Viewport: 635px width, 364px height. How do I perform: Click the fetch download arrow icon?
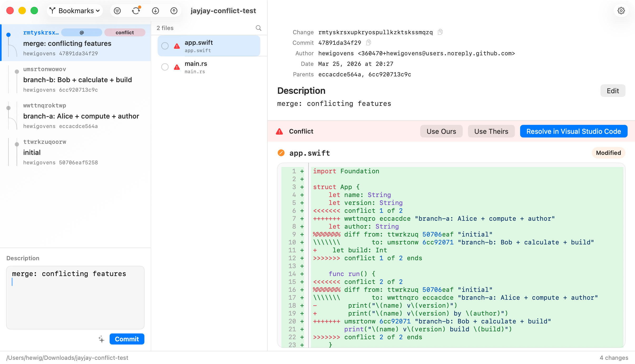[x=155, y=11]
